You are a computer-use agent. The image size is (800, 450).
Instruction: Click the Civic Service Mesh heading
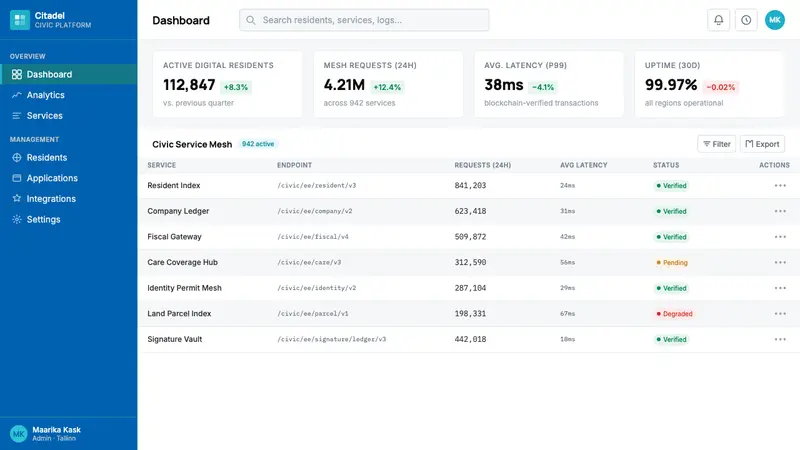tap(192, 144)
